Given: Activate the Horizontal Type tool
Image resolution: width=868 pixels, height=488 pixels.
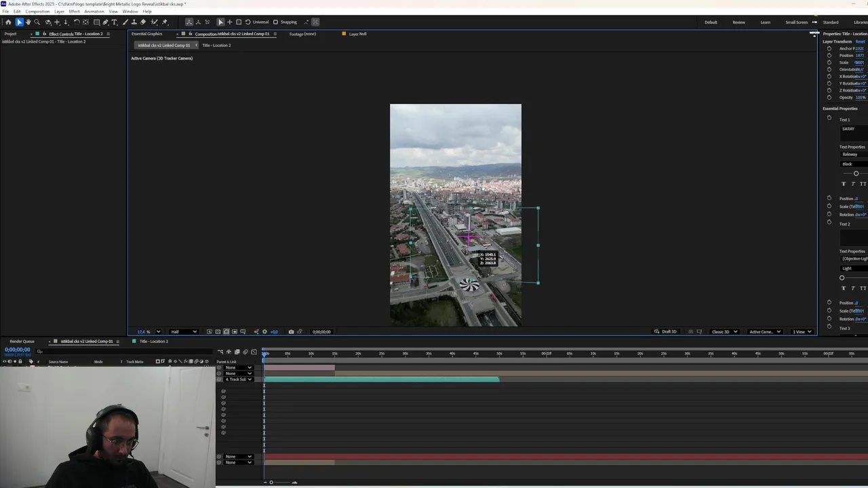Looking at the screenshot, I should coord(114,22).
